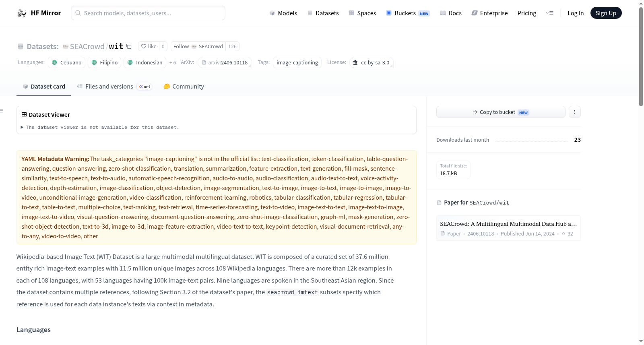
Task: Click the search magnifier icon
Action: pyautogui.click(x=78, y=13)
